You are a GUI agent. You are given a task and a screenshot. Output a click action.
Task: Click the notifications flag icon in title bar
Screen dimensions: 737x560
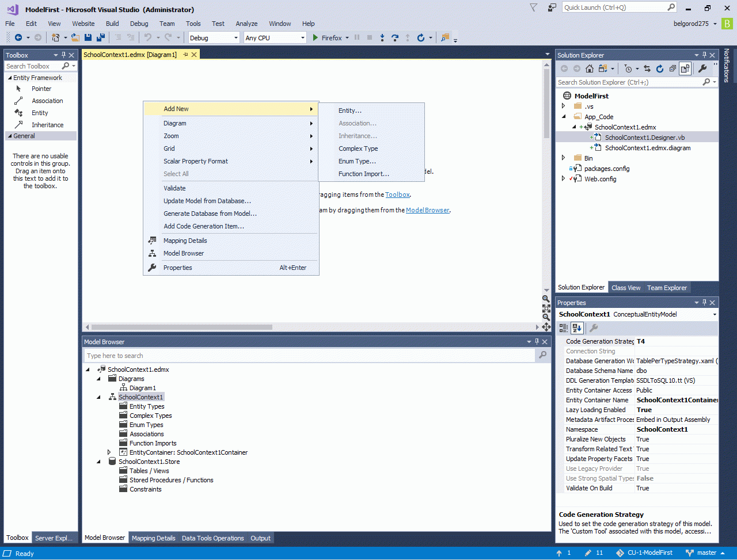tap(533, 7)
